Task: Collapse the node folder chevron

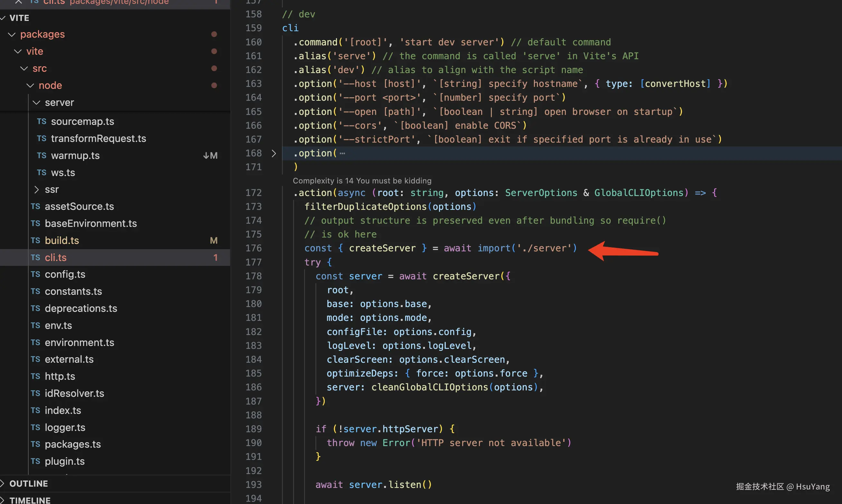Action: [x=30, y=86]
